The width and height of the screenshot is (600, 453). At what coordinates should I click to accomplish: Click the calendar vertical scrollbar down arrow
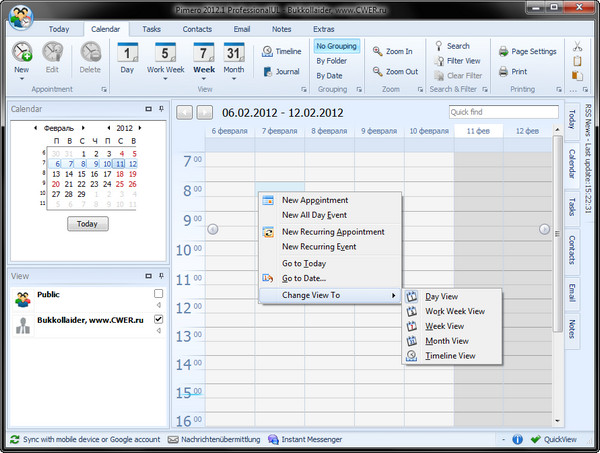coord(558,420)
